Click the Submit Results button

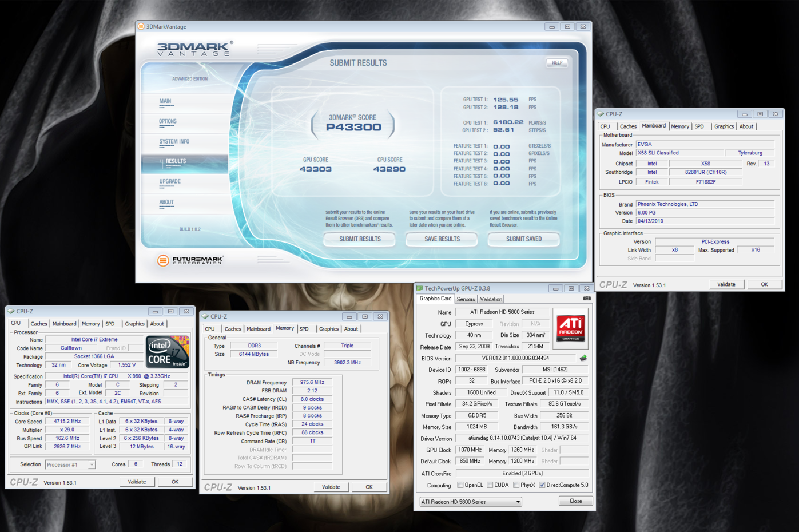(360, 239)
